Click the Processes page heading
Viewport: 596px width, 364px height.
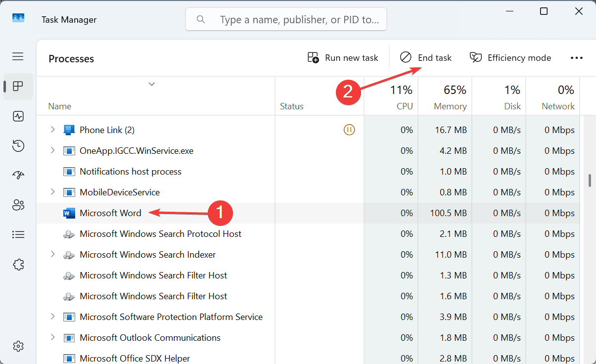pos(71,59)
